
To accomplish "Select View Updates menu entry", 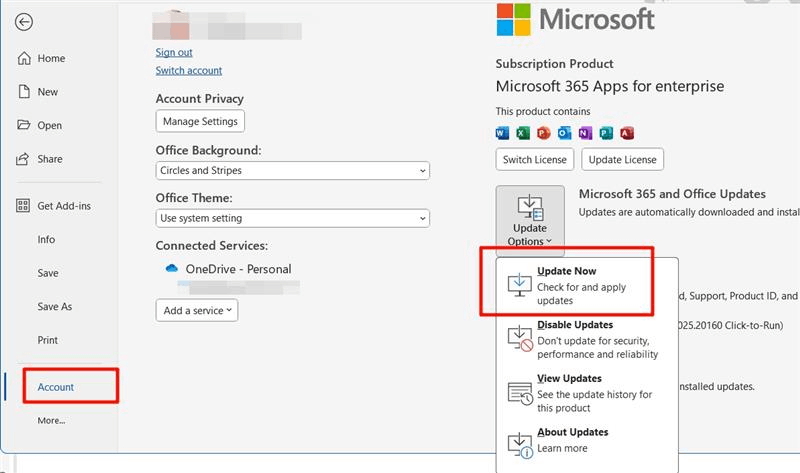I will (587, 393).
